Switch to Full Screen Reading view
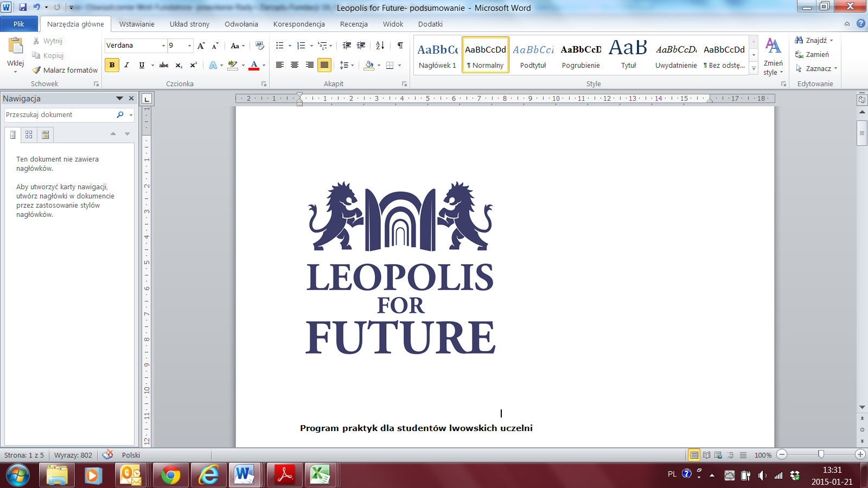Viewport: 868px width, 488px height. tap(706, 455)
